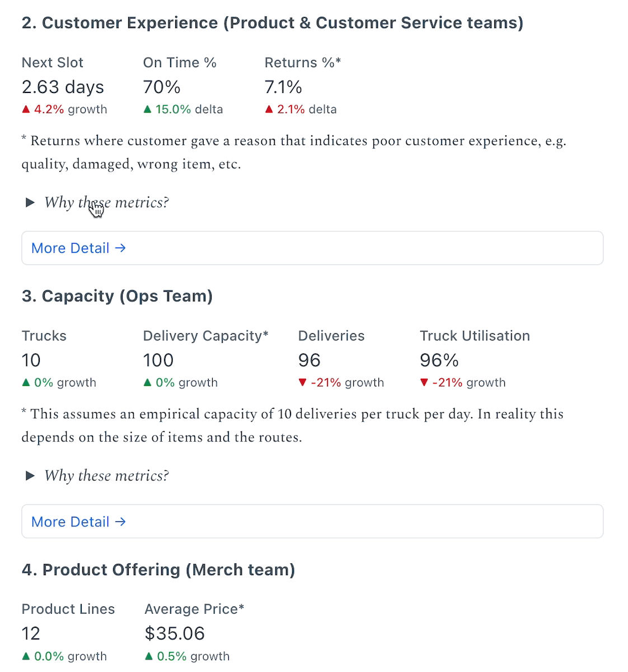Click green triangle under Trucks metric

point(26,382)
